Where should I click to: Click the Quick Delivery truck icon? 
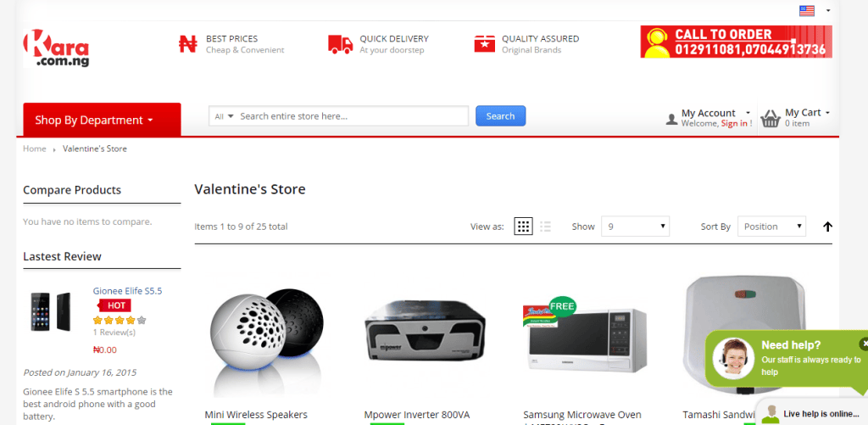click(x=341, y=44)
